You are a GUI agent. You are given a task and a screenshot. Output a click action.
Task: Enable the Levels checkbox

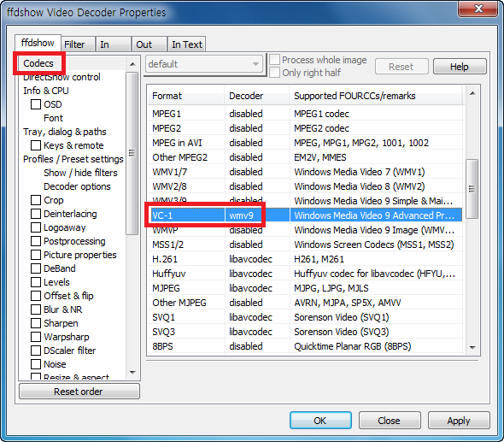[x=36, y=282]
